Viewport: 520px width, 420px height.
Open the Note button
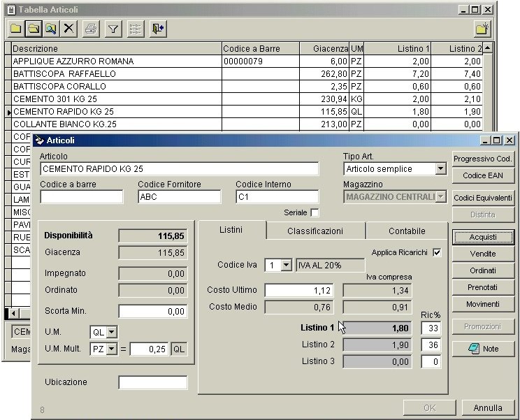point(483,349)
